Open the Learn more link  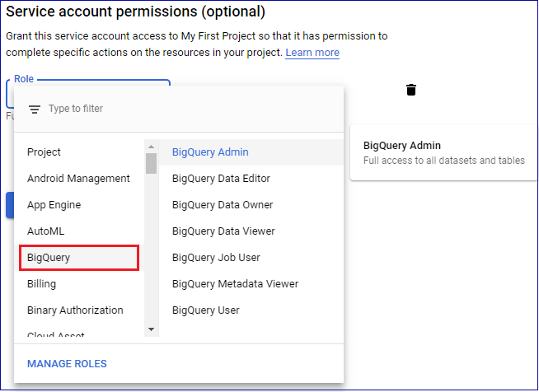coord(312,53)
